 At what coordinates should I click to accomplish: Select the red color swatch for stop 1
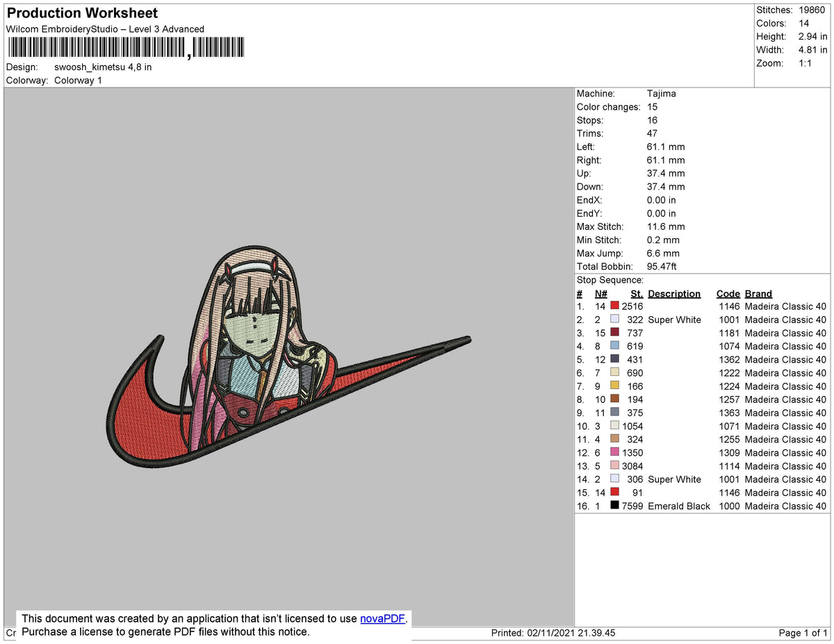pyautogui.click(x=614, y=306)
